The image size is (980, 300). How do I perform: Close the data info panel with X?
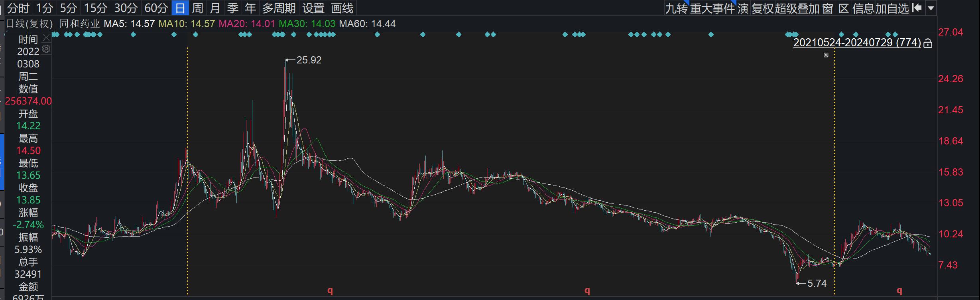click(x=46, y=38)
